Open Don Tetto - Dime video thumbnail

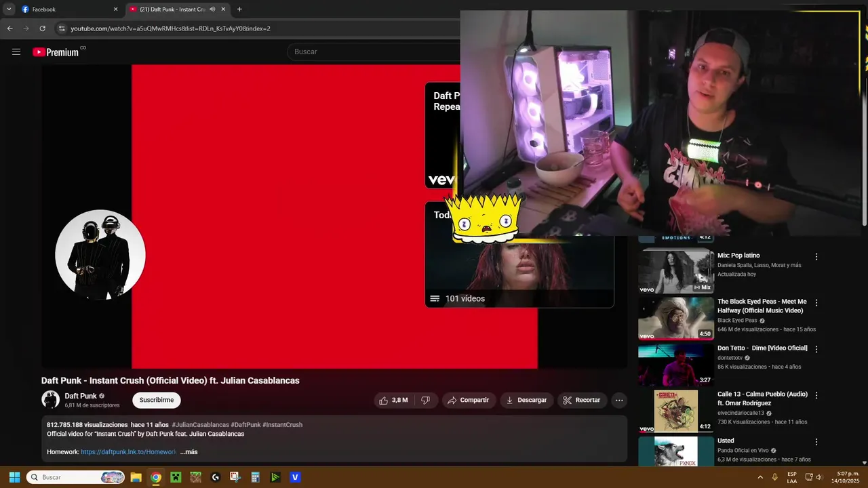(676, 365)
